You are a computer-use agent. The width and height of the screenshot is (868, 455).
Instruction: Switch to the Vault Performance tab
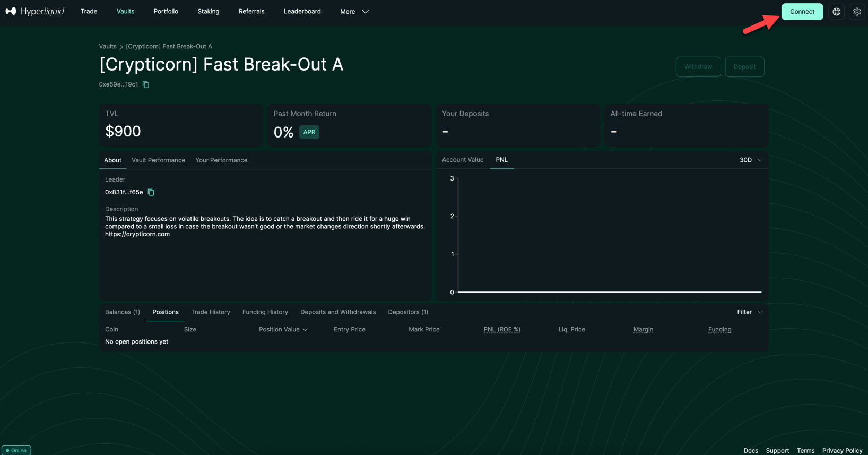pyautogui.click(x=158, y=160)
